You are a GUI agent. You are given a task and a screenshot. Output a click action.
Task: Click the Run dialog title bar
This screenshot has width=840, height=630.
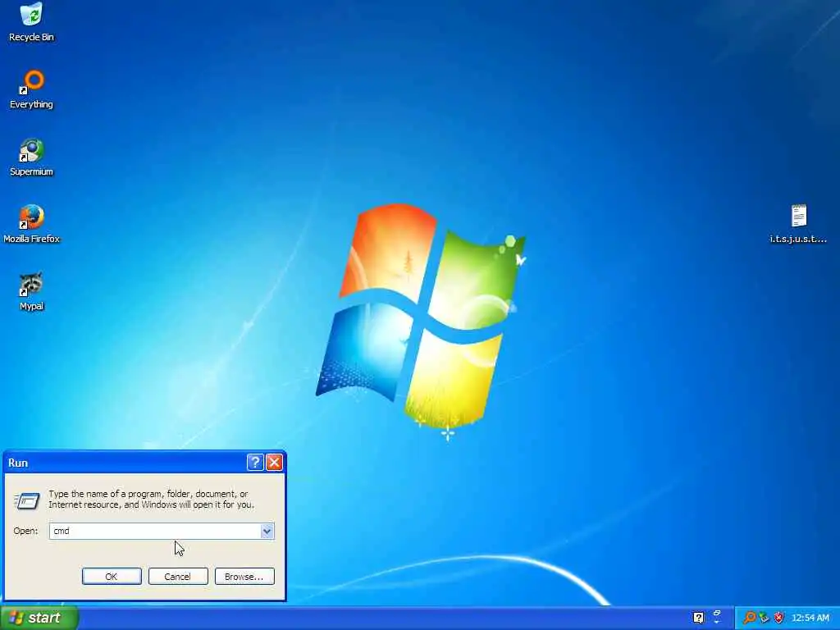[126, 463]
